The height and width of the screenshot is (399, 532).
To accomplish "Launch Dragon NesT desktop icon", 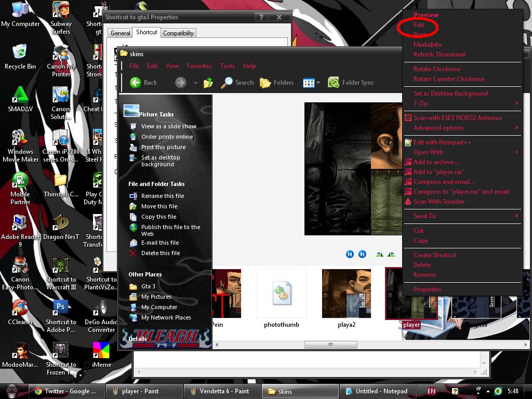I will [x=61, y=228].
